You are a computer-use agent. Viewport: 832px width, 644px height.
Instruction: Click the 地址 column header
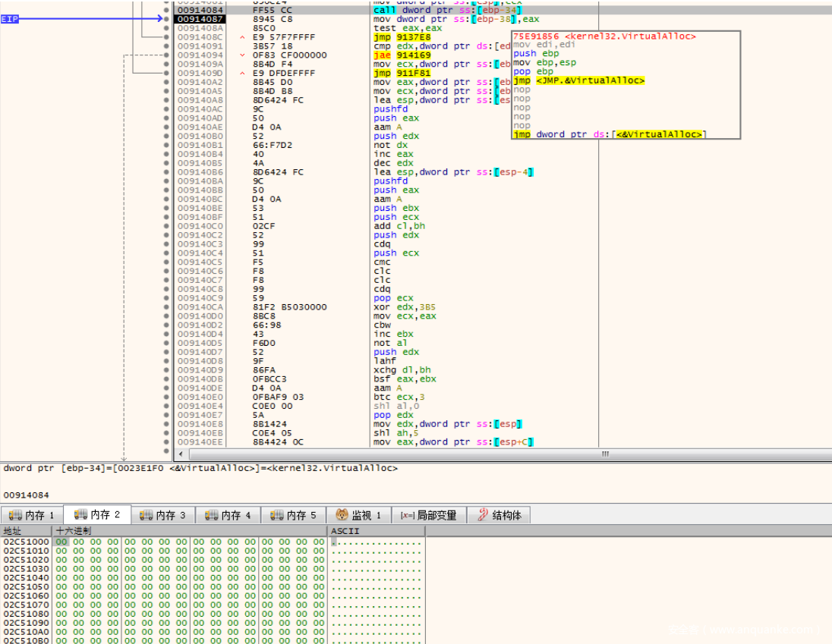(x=13, y=531)
